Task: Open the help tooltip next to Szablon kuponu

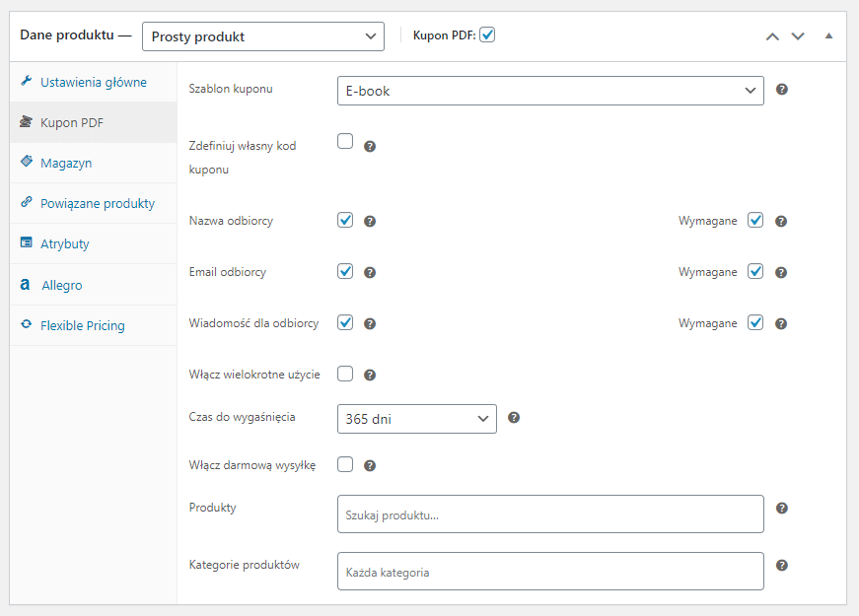Action: click(x=781, y=89)
